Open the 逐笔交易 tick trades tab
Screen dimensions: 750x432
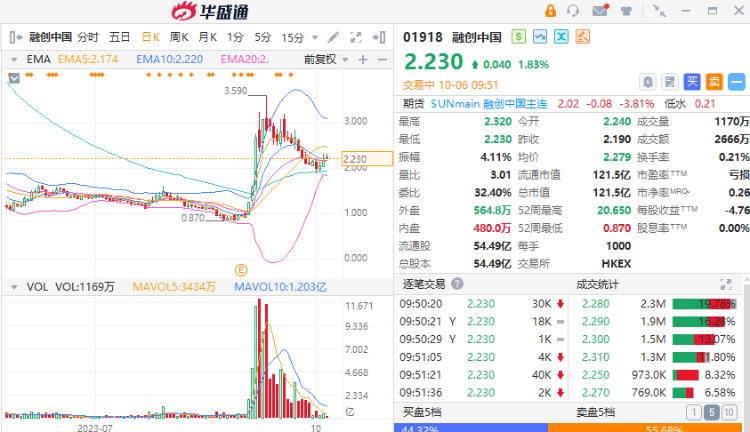424,284
